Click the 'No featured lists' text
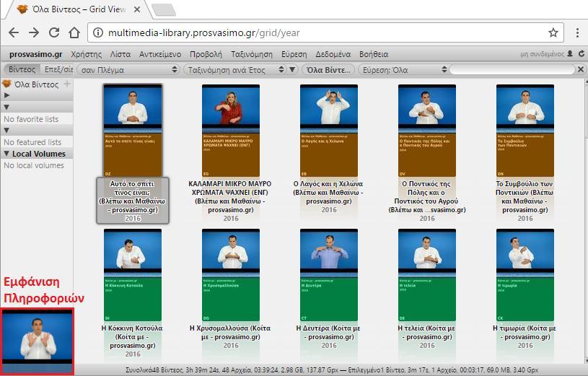 32,142
